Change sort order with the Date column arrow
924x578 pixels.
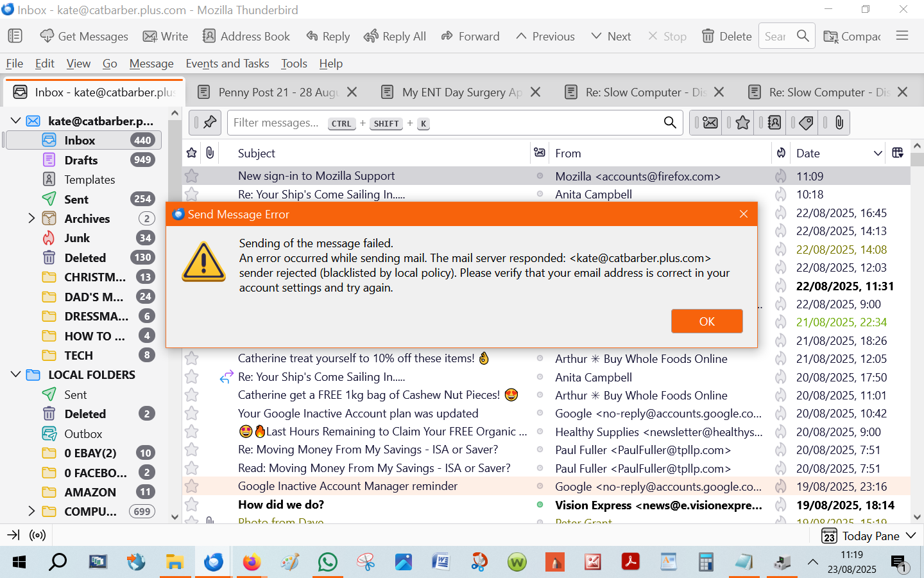pyautogui.click(x=878, y=153)
